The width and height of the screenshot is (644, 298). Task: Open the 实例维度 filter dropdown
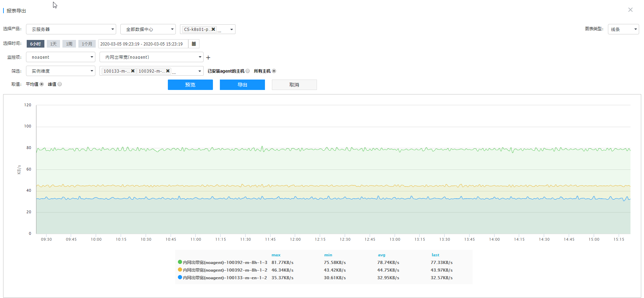pos(61,71)
